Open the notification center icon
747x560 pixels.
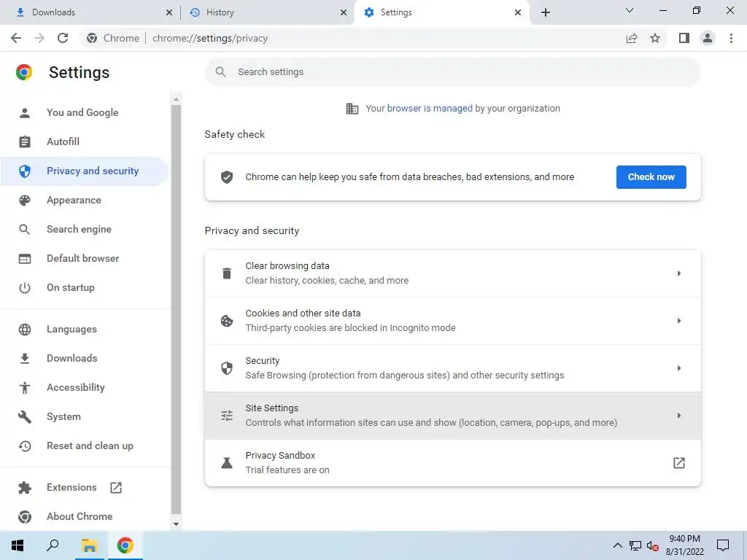point(723,545)
